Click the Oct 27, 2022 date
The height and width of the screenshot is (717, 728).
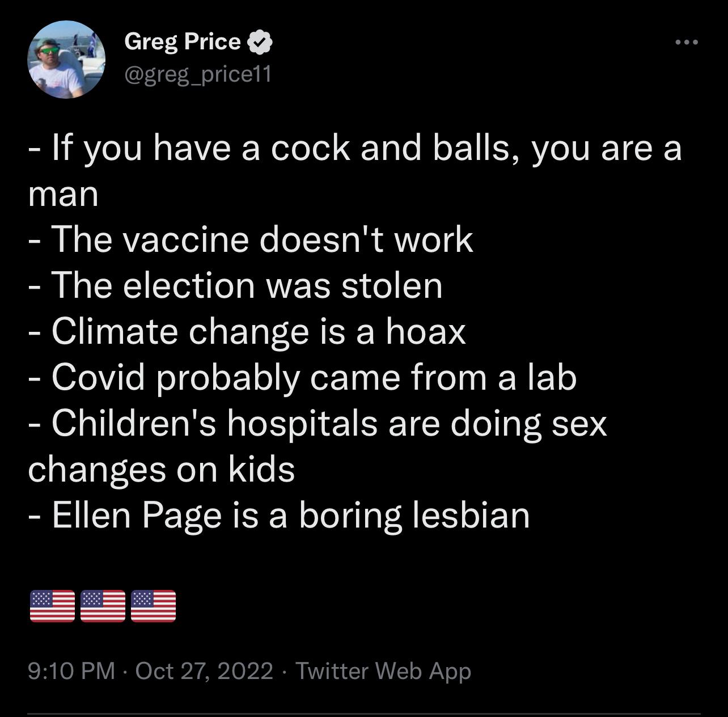(x=204, y=671)
